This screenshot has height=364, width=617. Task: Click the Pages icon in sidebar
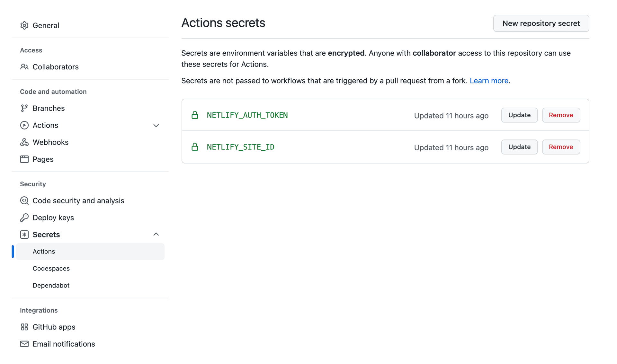coord(24,159)
